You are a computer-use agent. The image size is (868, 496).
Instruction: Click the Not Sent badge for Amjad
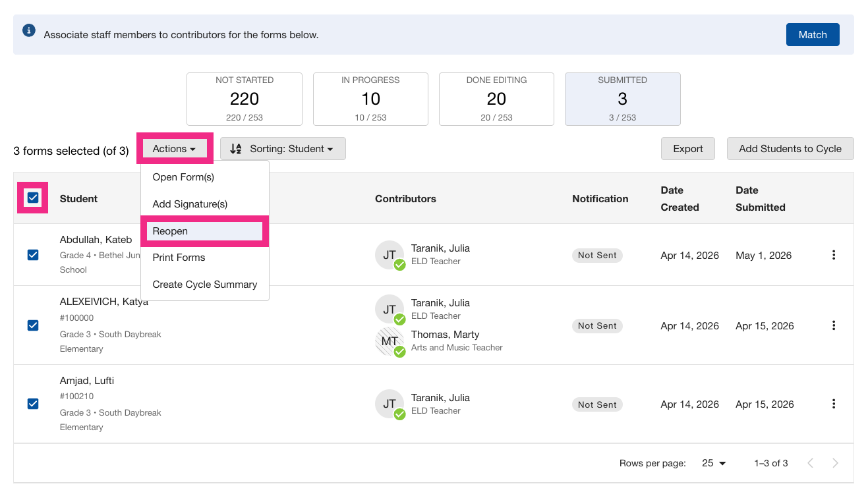597,404
